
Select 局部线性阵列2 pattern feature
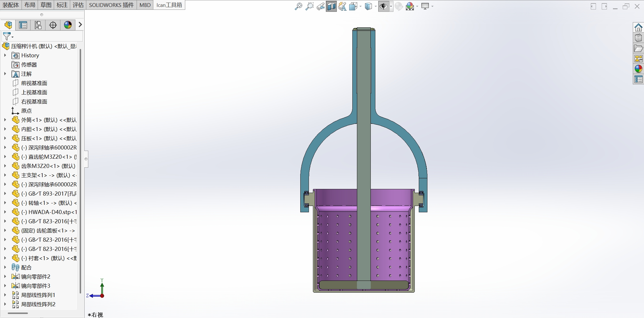point(34,304)
